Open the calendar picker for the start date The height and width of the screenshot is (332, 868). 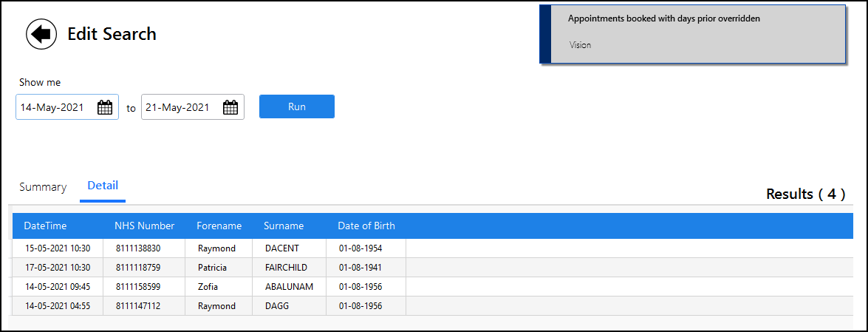(x=105, y=107)
